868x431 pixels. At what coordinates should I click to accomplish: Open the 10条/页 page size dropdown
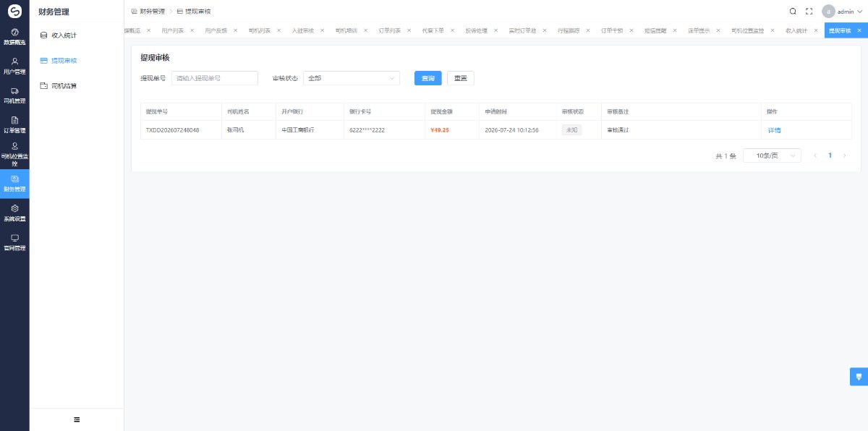(772, 155)
